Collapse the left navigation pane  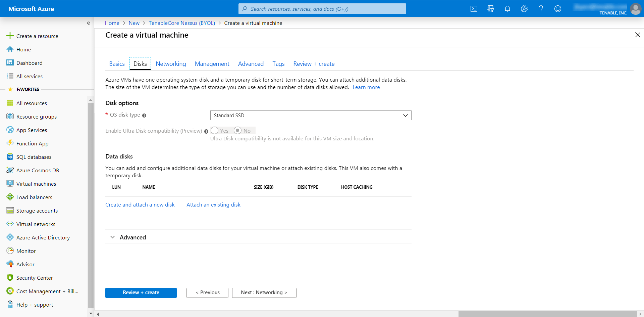(89, 23)
